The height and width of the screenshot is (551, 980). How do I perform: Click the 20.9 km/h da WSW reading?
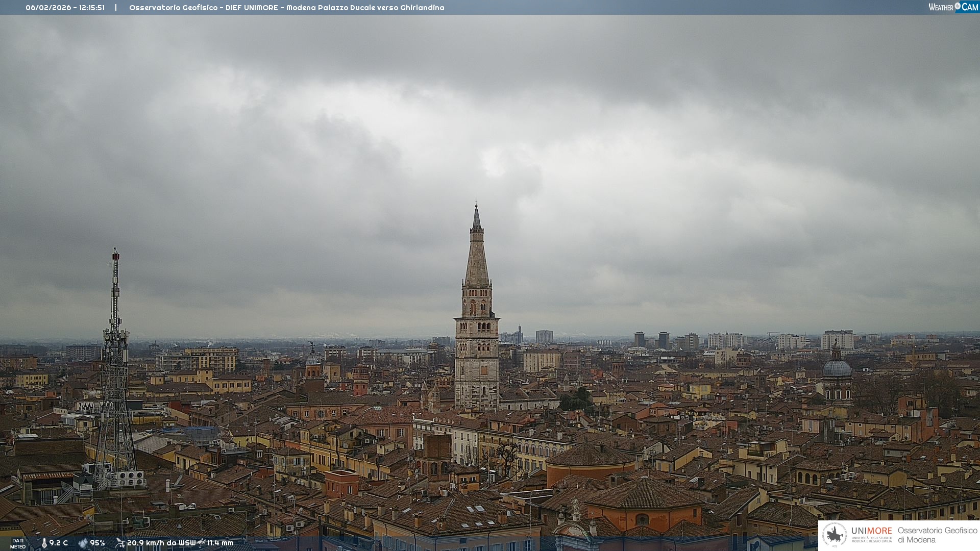pyautogui.click(x=161, y=543)
